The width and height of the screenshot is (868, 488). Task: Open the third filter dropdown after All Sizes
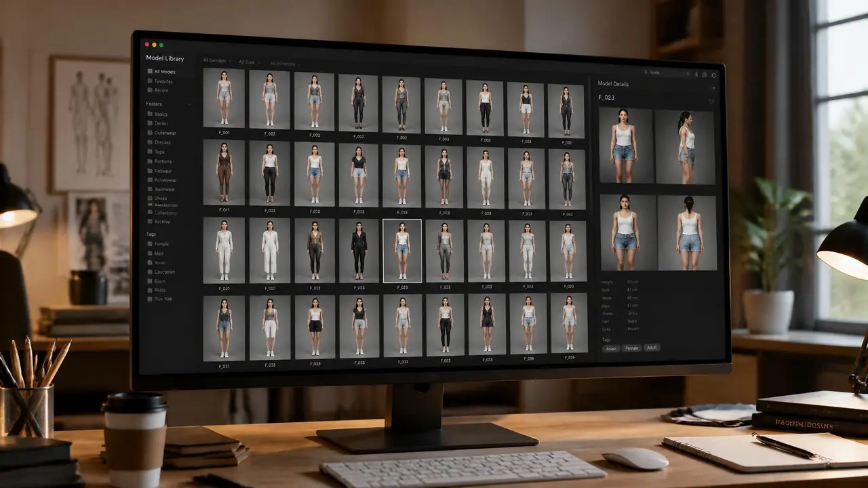pyautogui.click(x=284, y=64)
